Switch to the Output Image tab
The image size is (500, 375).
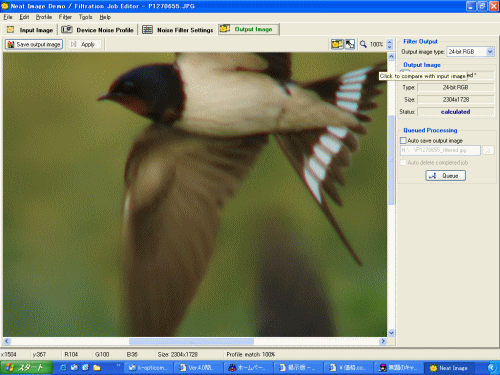click(249, 29)
